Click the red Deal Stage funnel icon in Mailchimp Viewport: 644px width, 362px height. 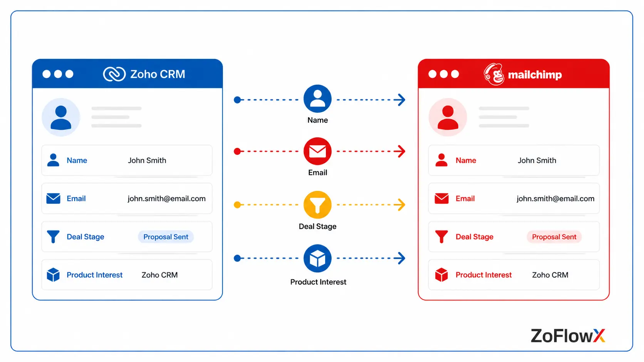441,237
